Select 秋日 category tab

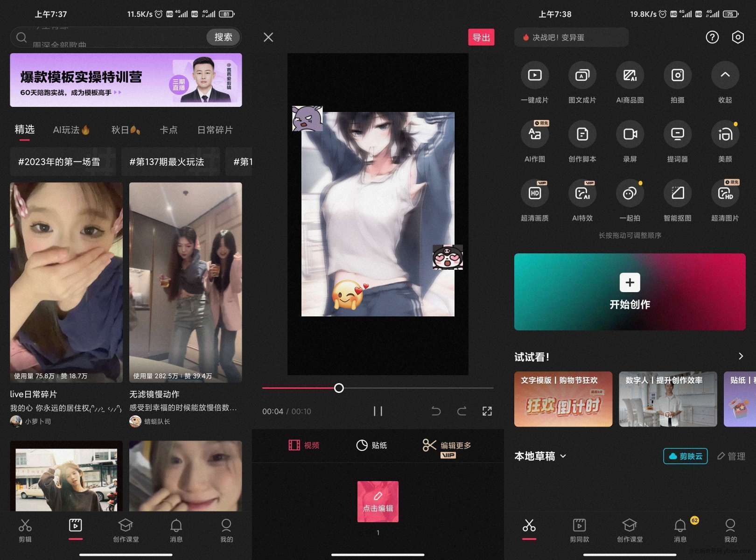coord(126,130)
